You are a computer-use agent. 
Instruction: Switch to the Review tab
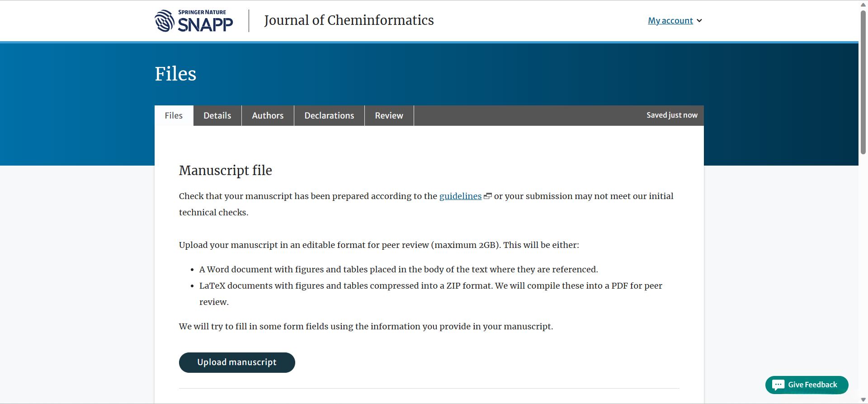pos(389,116)
